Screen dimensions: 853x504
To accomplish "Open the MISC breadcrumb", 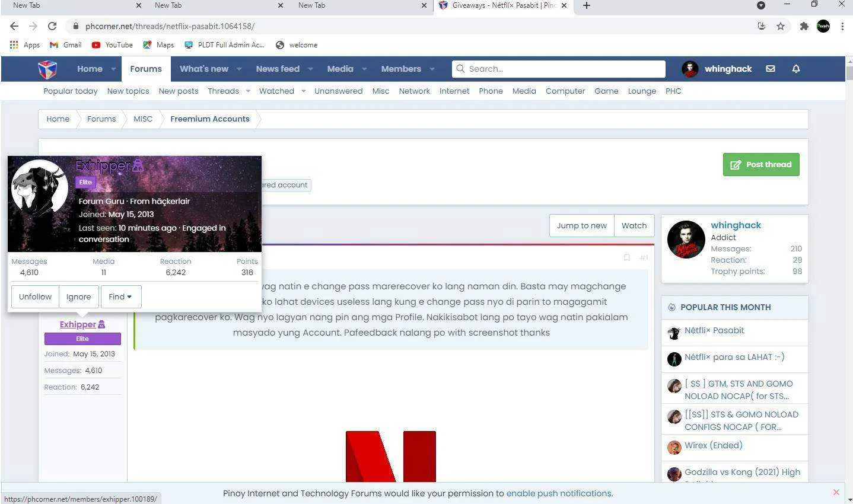I will [x=143, y=119].
